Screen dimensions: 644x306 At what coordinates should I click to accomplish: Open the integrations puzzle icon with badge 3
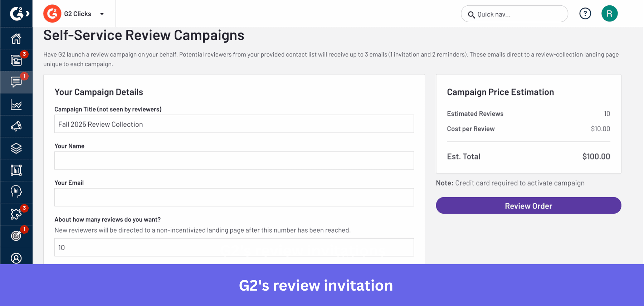tap(16, 214)
